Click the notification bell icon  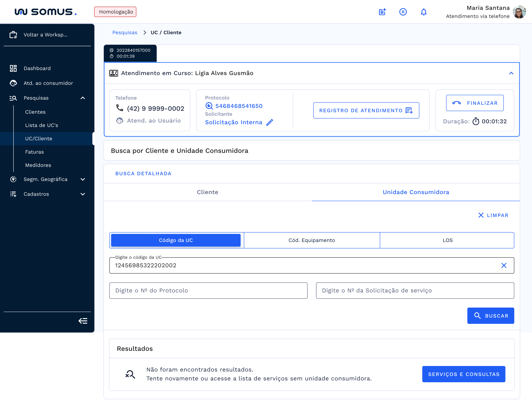[424, 12]
